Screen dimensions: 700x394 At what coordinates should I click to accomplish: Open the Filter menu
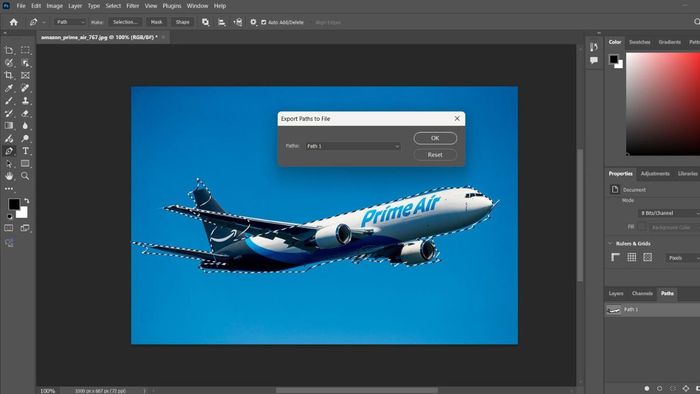[x=133, y=6]
